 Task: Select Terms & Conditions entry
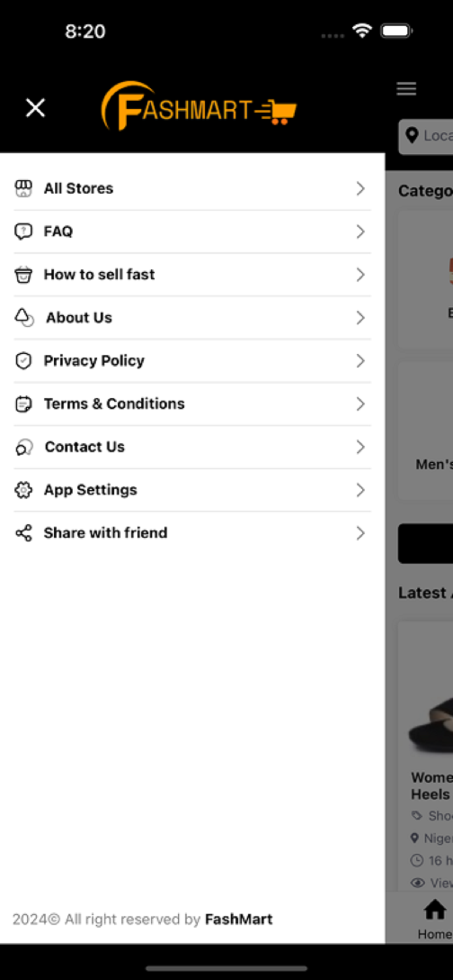click(x=192, y=404)
